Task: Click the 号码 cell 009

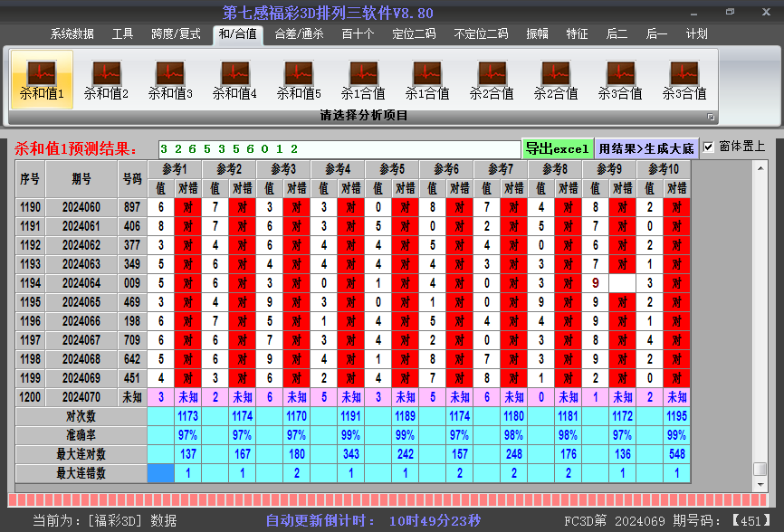Action: point(132,283)
